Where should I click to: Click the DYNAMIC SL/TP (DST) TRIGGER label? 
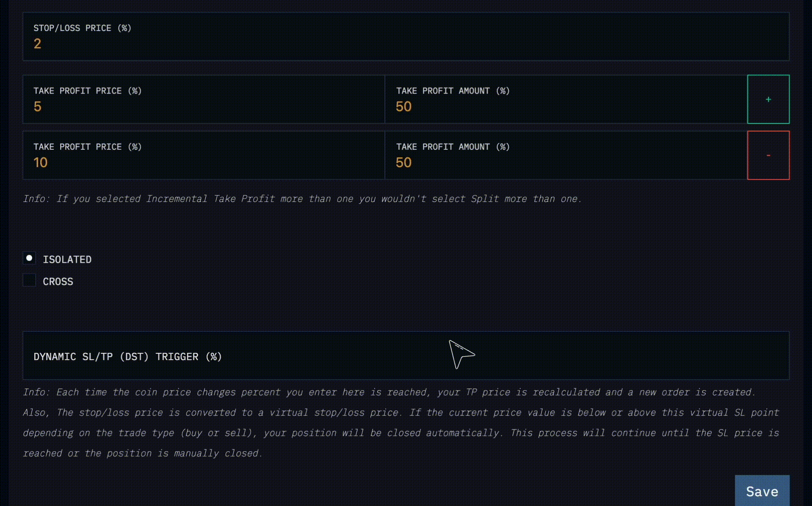click(x=128, y=357)
